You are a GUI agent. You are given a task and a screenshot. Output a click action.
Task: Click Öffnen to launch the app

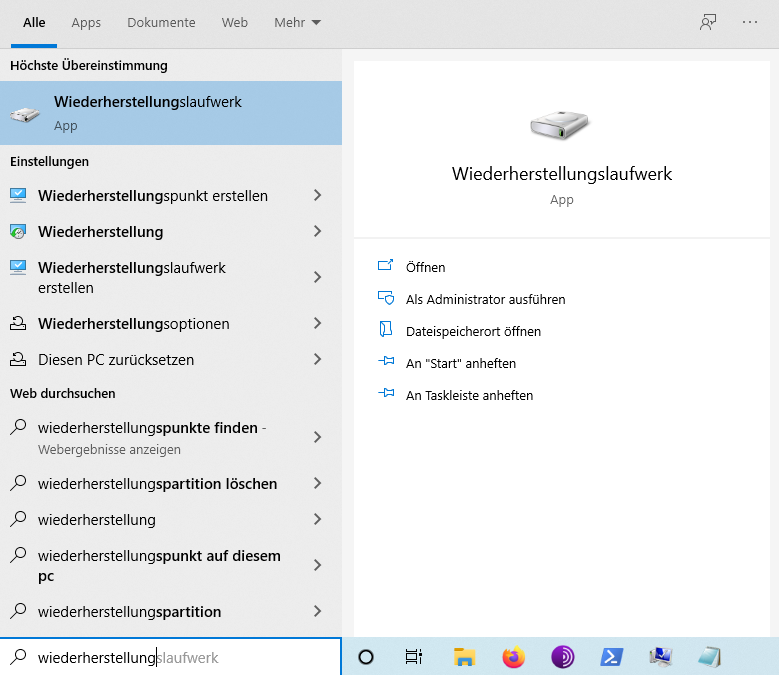coord(425,267)
